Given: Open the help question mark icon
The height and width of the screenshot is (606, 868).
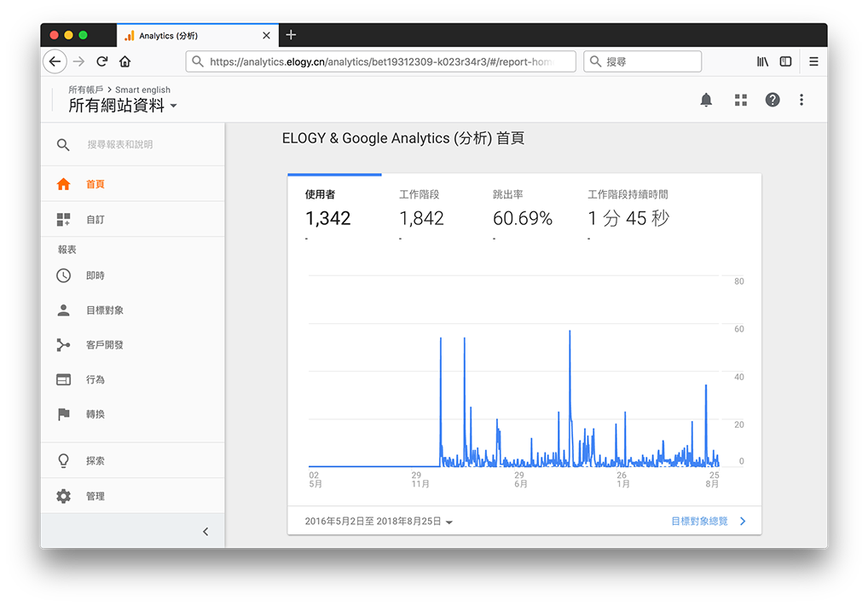Looking at the screenshot, I should pos(773,100).
